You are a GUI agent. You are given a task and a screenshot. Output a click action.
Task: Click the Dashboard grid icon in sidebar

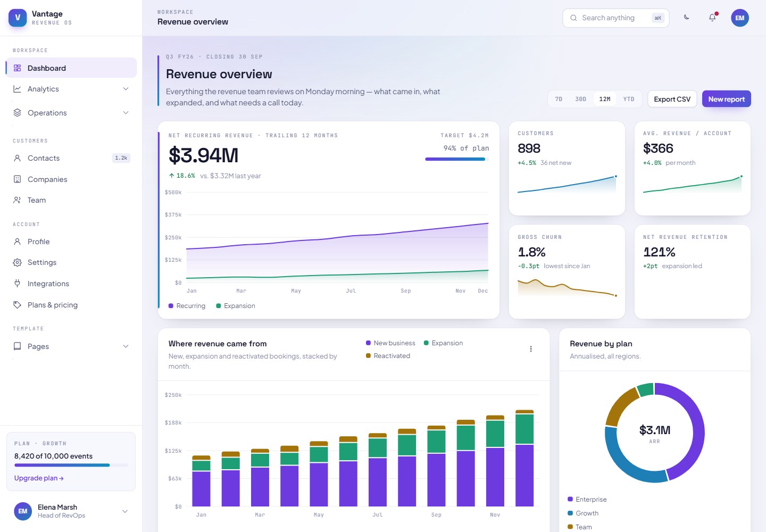[x=17, y=68]
